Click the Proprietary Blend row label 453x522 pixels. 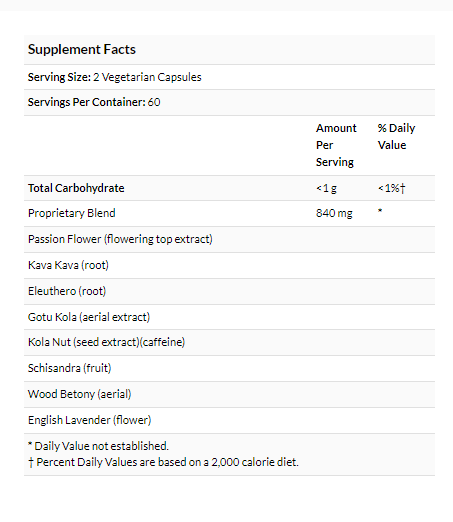pos(72,213)
